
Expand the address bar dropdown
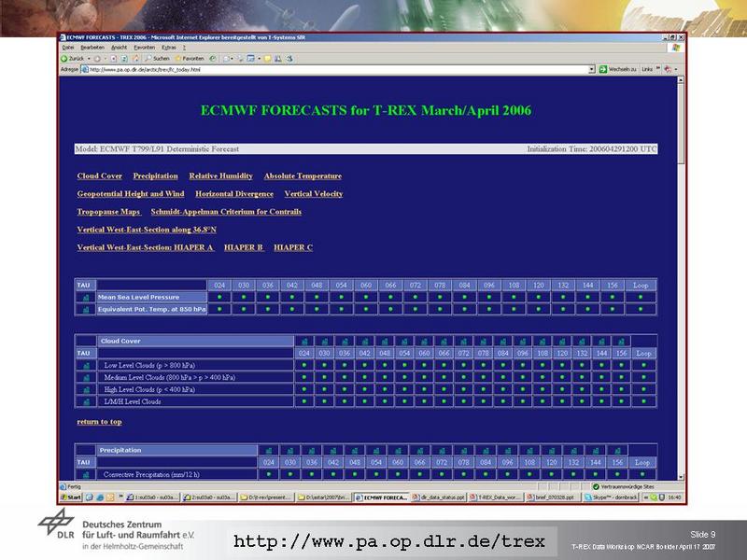click(591, 69)
